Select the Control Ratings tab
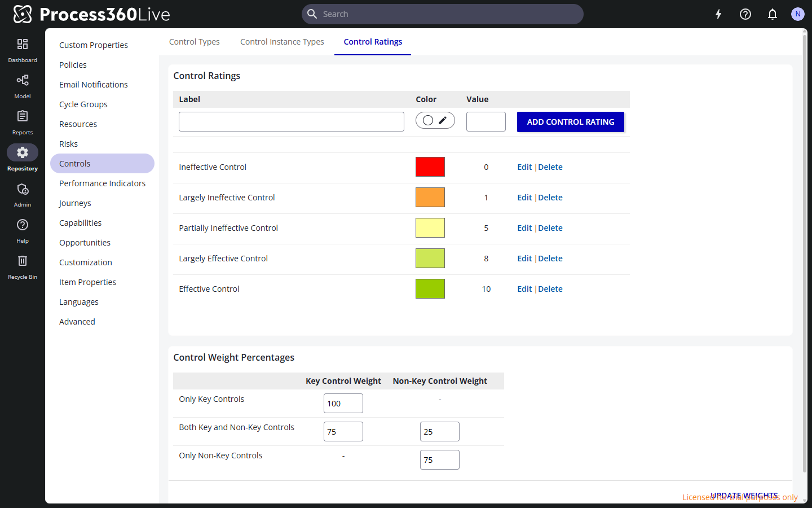812x508 pixels. click(x=373, y=42)
